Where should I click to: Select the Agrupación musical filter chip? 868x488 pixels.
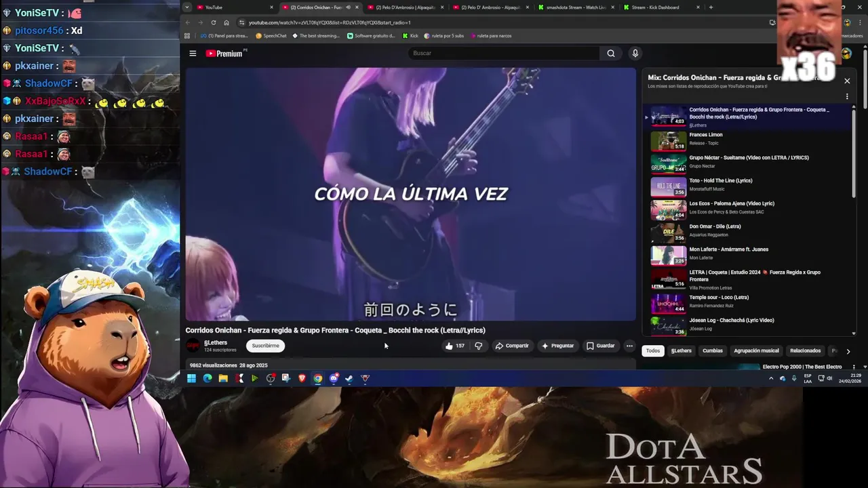[x=756, y=351]
